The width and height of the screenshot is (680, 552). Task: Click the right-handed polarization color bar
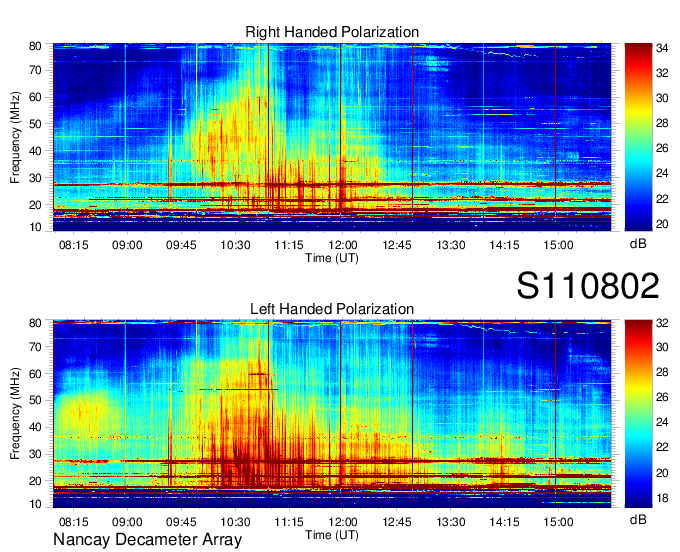[x=638, y=137]
